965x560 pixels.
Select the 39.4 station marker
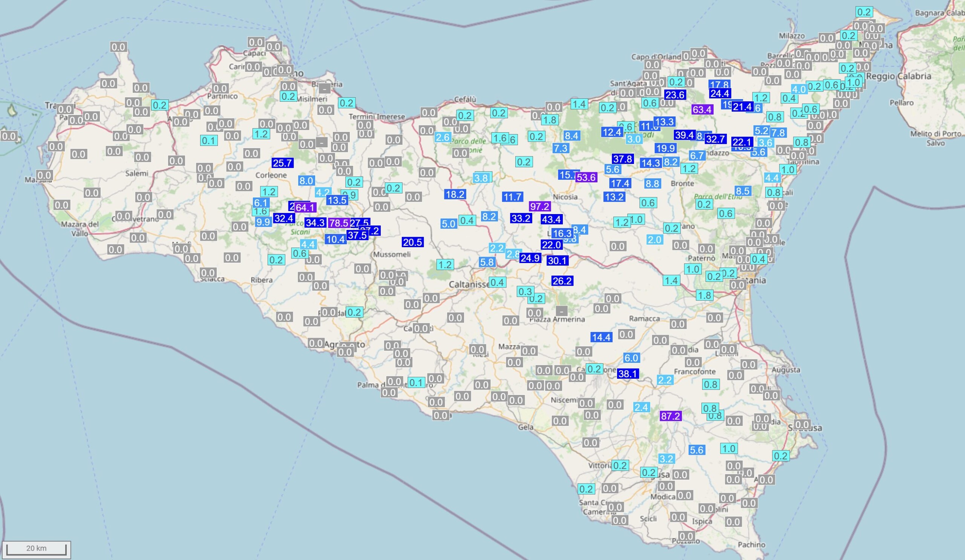point(684,135)
